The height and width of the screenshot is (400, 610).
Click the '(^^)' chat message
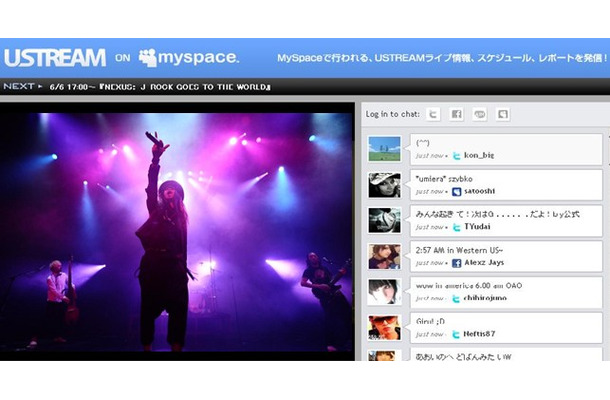tap(422, 143)
